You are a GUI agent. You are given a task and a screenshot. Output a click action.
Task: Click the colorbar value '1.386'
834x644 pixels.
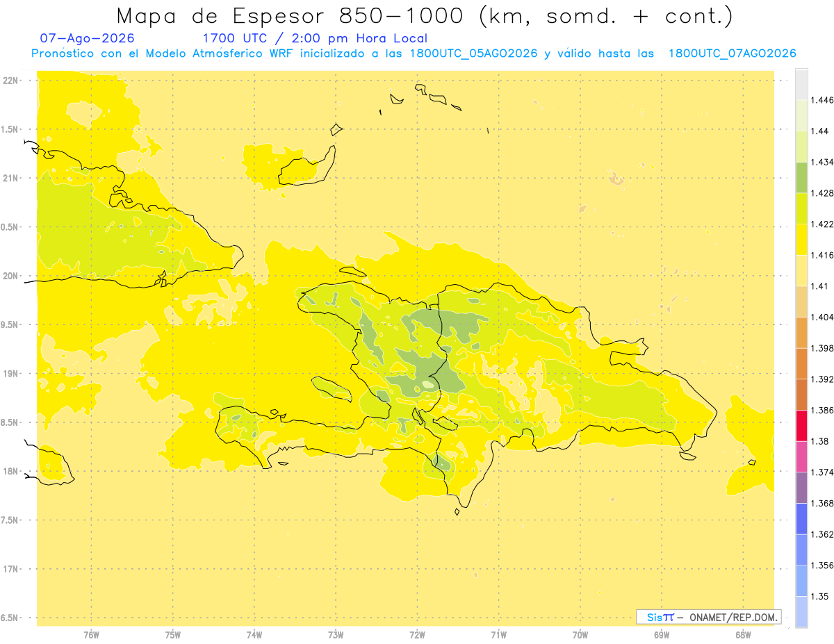(x=822, y=410)
